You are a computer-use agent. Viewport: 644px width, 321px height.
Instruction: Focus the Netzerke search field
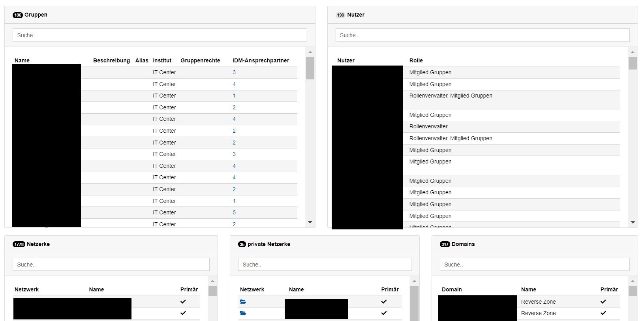(x=111, y=265)
